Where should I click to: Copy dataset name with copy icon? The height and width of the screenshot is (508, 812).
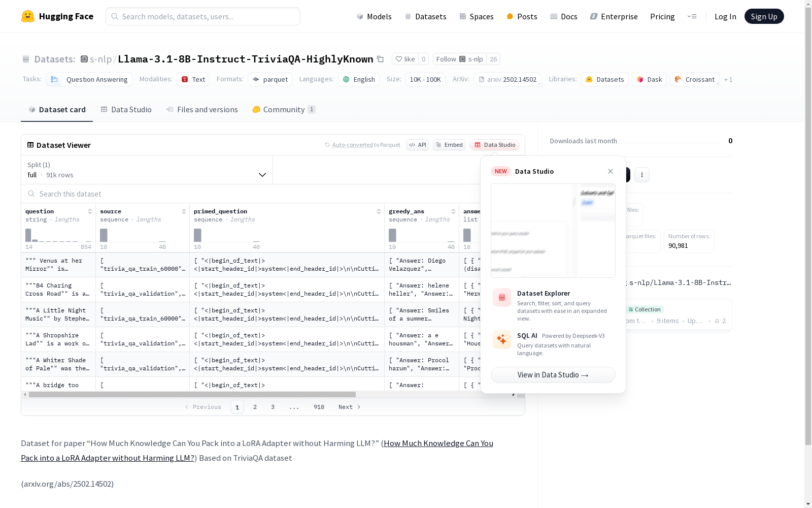tap(380, 59)
